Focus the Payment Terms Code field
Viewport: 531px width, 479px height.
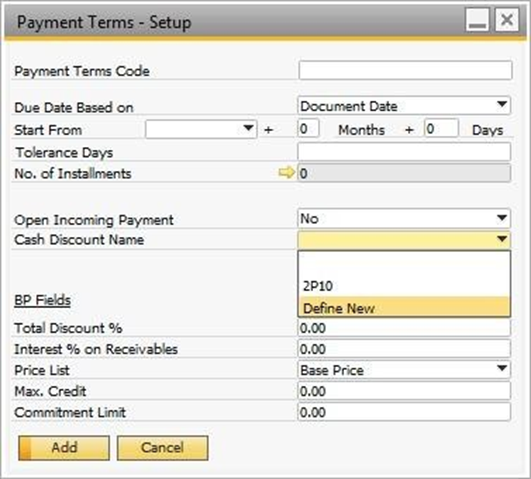click(x=405, y=70)
